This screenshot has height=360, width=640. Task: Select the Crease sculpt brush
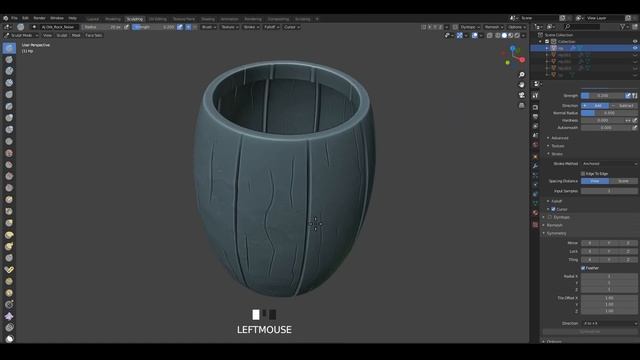click(9, 141)
